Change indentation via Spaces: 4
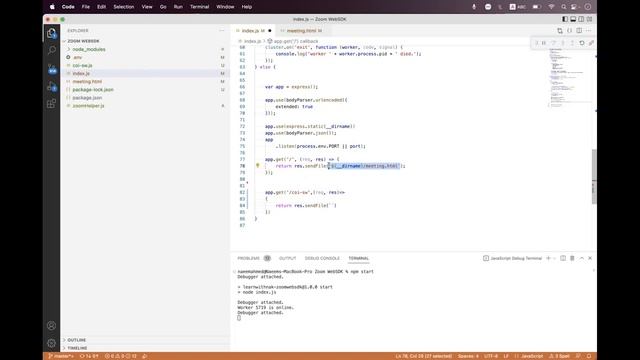640x360 pixels. click(x=468, y=356)
